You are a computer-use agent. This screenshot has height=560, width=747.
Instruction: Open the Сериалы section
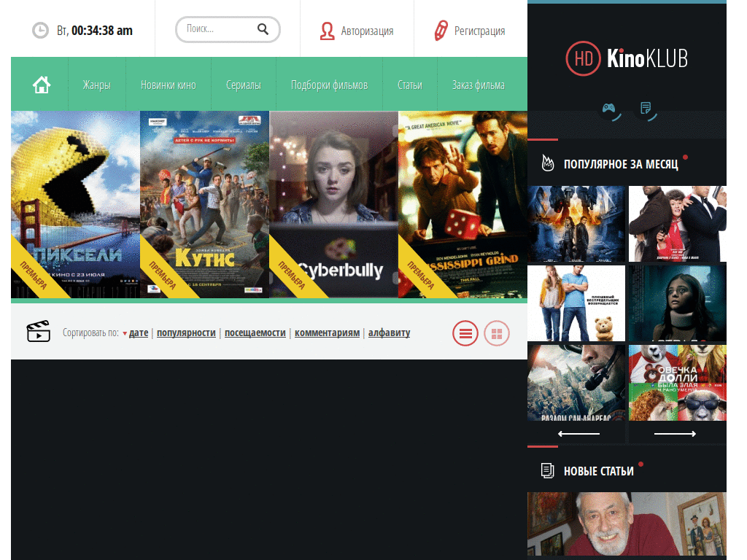(244, 85)
